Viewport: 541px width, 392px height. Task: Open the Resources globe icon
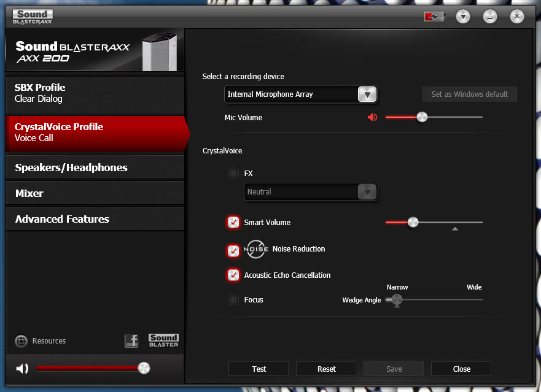(21, 341)
